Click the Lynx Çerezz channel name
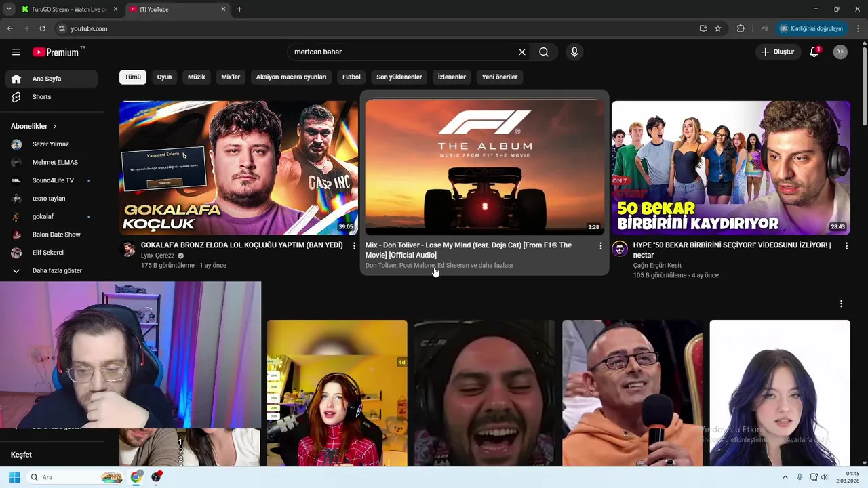 pyautogui.click(x=157, y=256)
